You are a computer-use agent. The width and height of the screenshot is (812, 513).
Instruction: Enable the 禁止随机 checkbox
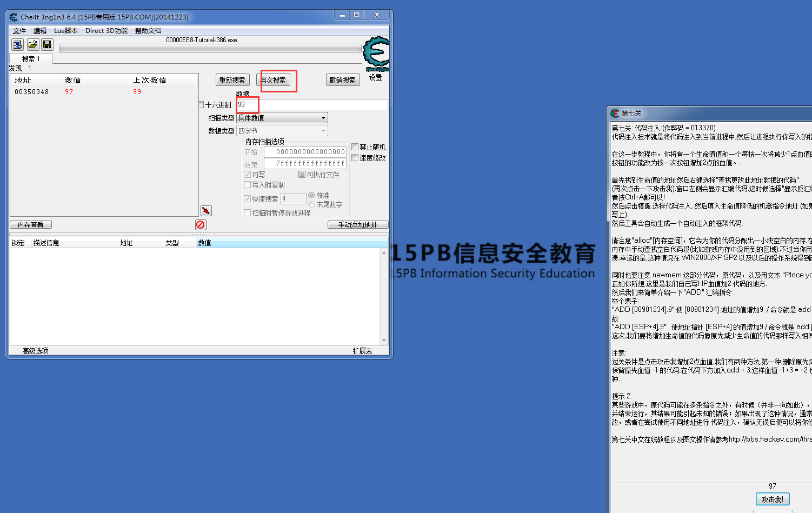pyautogui.click(x=355, y=147)
